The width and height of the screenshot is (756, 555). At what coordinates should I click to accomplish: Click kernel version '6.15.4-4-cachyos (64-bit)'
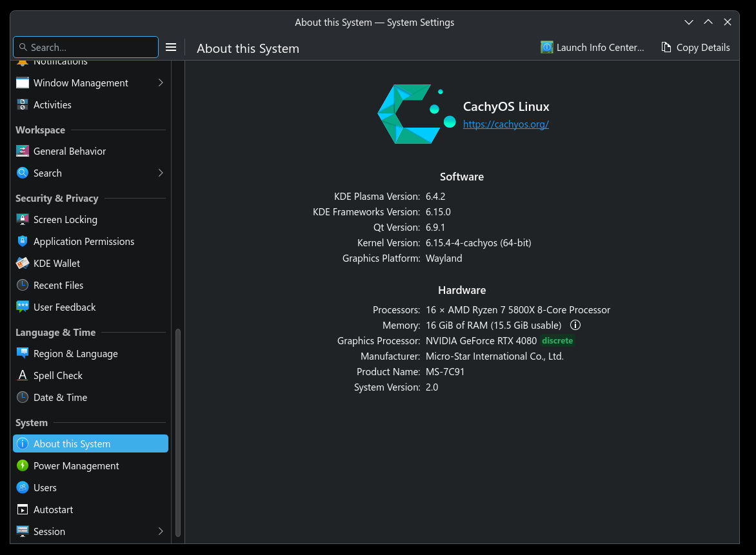[x=478, y=243]
